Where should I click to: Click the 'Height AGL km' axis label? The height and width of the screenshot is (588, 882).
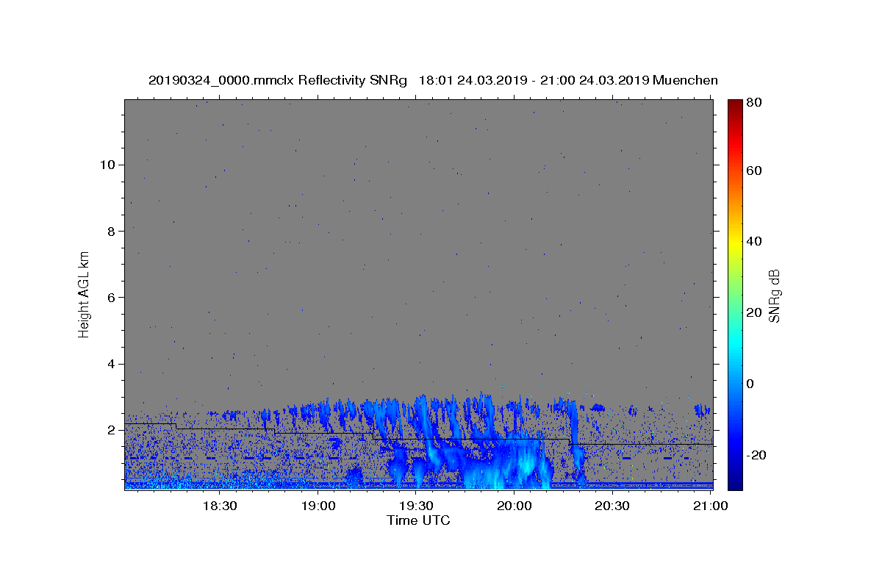coord(84,294)
